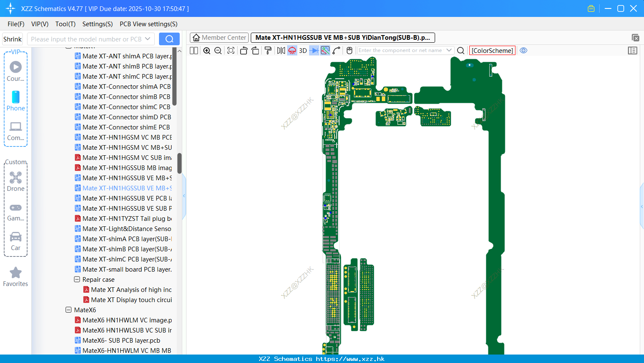Zoom out of the PCB view

(218, 50)
